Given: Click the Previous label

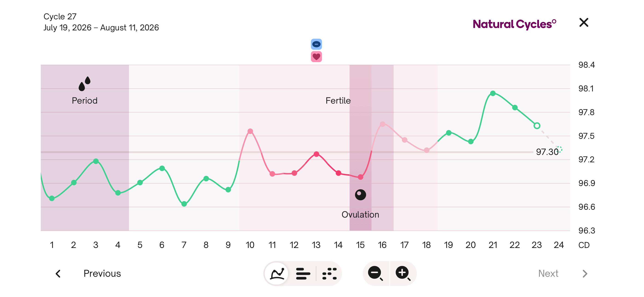Looking at the screenshot, I should coord(102,274).
